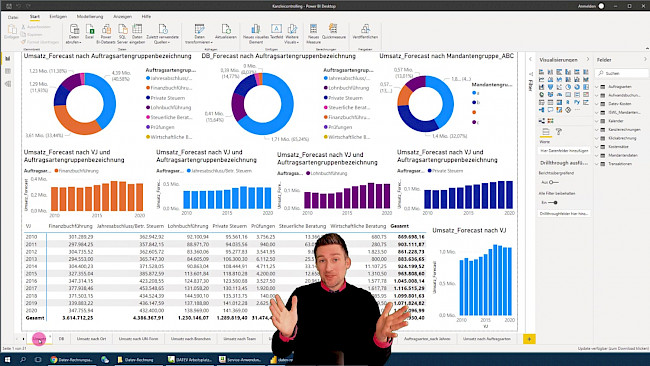
Task: Switch to the Einfügen ribbon tab
Action: click(58, 17)
